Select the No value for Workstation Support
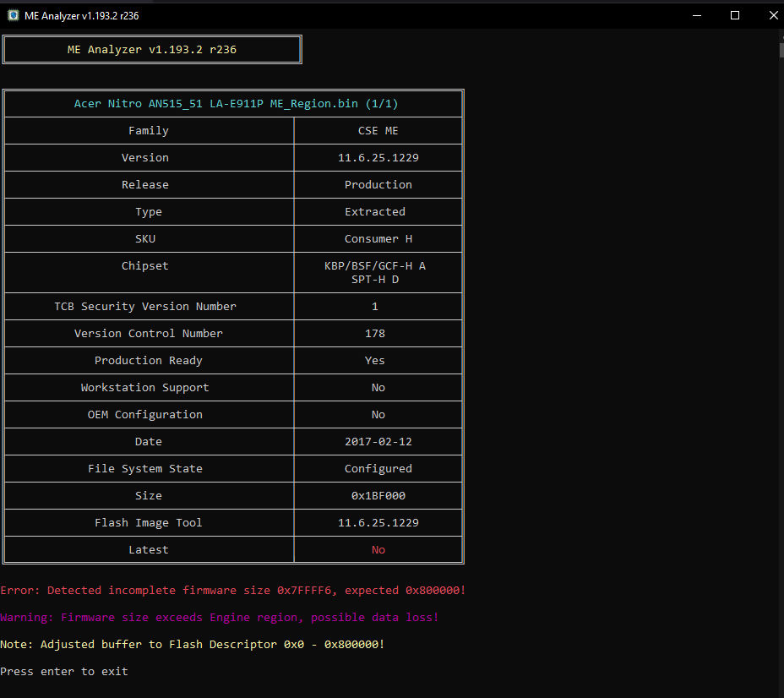The height and width of the screenshot is (698, 784). [x=378, y=387]
